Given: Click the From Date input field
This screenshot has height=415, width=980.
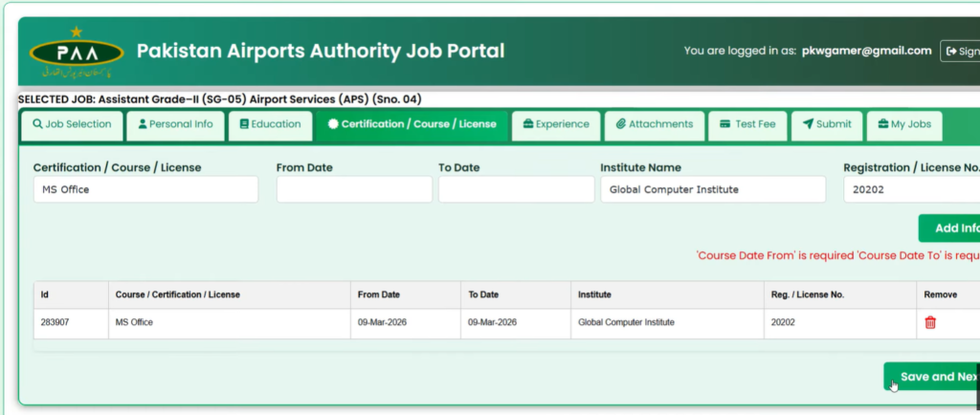Looking at the screenshot, I should tap(354, 189).
